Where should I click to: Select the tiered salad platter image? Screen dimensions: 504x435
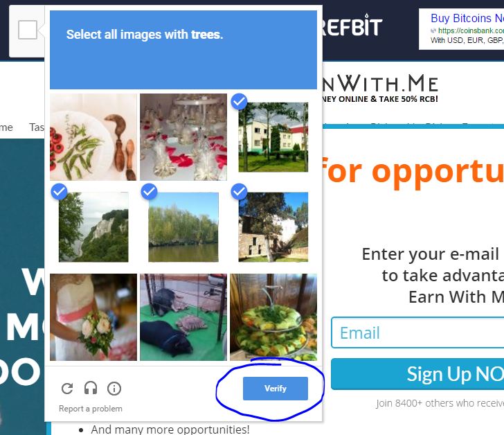click(x=273, y=317)
